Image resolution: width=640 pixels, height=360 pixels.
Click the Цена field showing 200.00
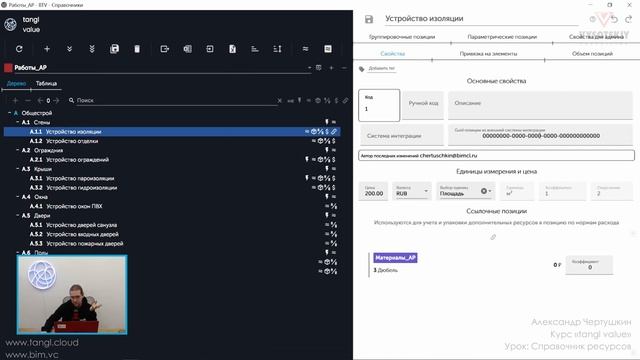373,191
